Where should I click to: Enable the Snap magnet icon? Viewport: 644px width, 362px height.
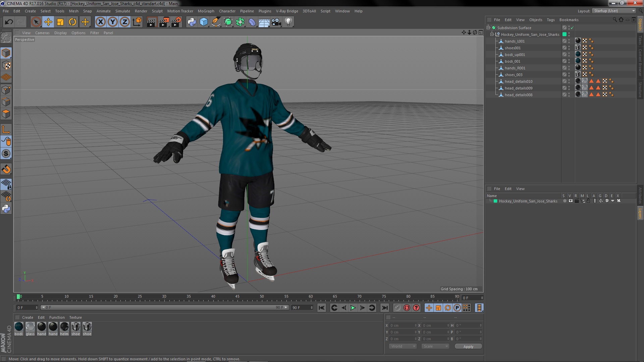6,169
